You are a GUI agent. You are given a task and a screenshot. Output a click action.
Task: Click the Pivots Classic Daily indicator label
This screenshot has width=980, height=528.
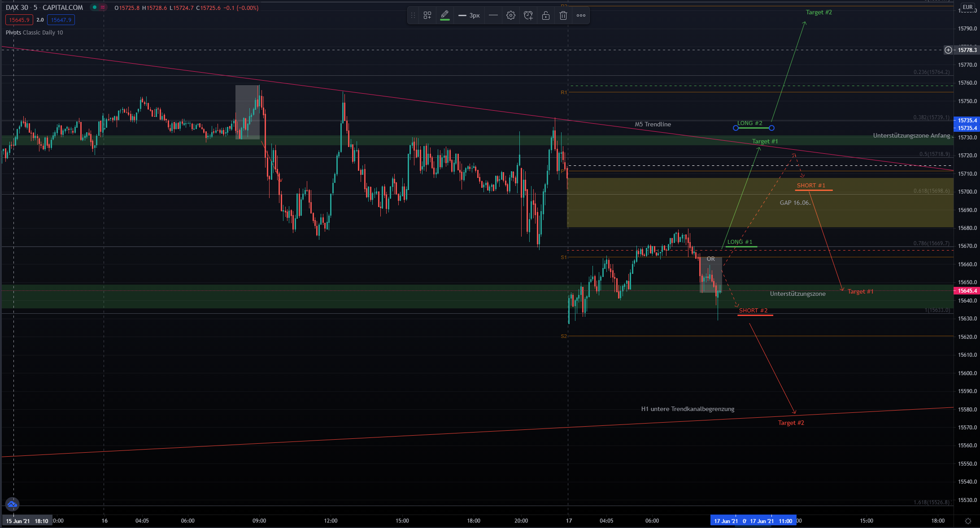tap(35, 32)
